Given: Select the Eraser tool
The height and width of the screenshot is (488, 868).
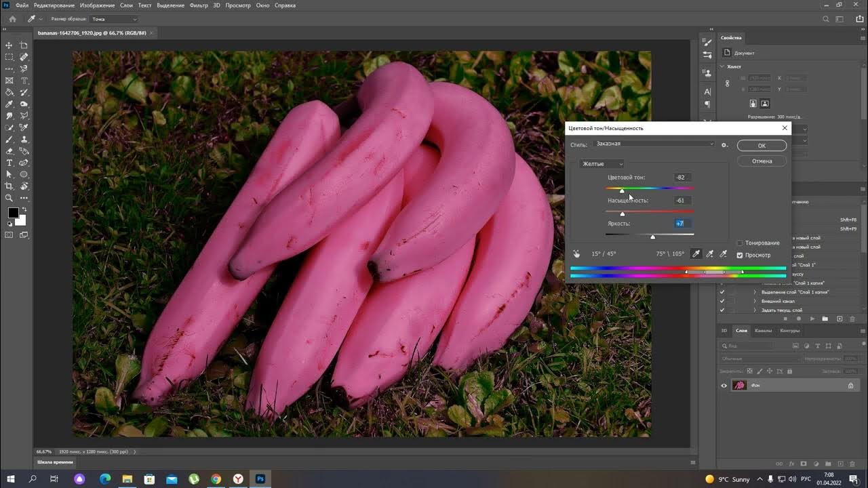Looking at the screenshot, I should coord(9,151).
